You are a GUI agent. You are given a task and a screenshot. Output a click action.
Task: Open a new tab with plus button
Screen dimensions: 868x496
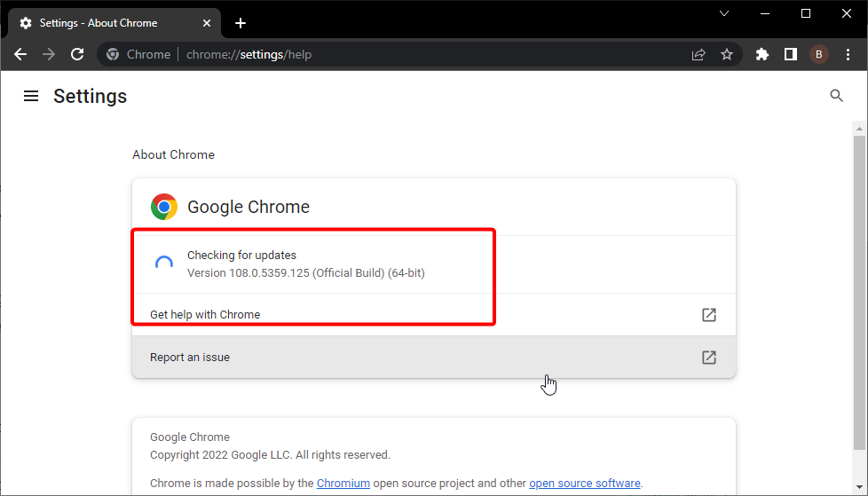coord(240,23)
